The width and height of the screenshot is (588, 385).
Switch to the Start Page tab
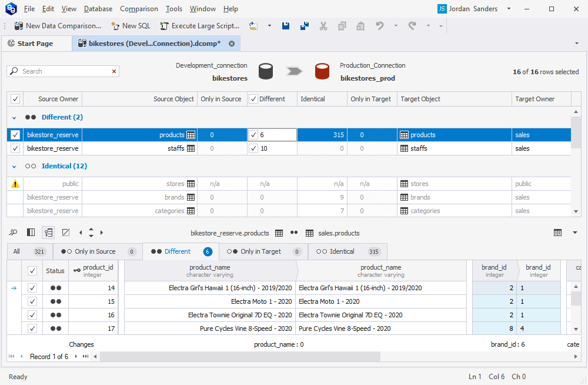36,44
